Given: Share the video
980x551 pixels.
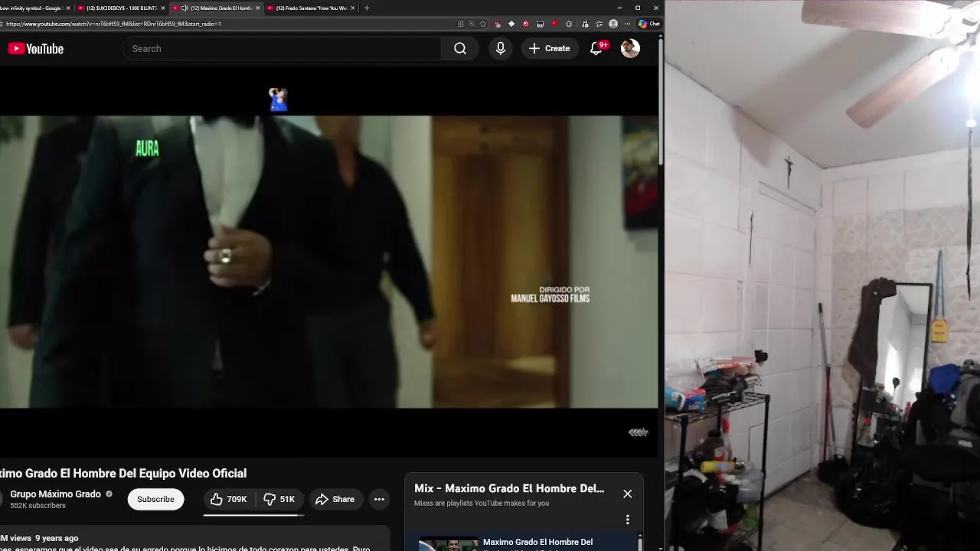Looking at the screenshot, I should point(335,499).
